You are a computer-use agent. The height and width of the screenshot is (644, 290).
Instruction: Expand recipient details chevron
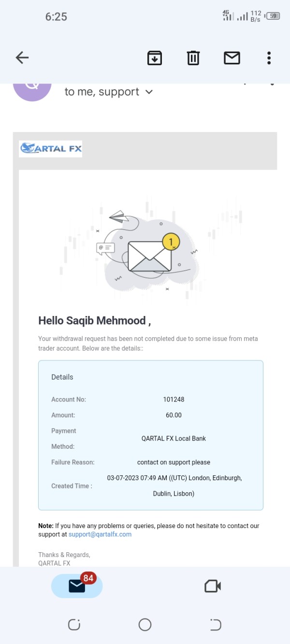[x=149, y=92]
